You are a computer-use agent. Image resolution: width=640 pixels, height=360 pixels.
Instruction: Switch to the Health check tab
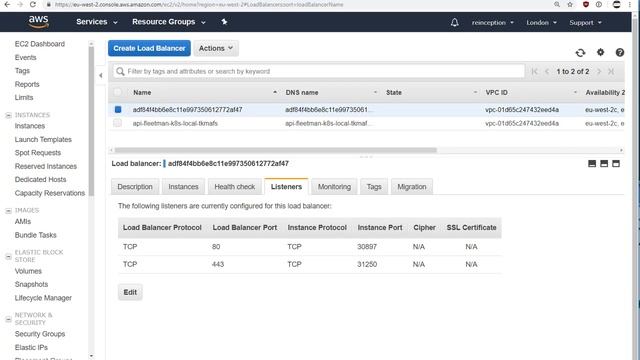235,187
